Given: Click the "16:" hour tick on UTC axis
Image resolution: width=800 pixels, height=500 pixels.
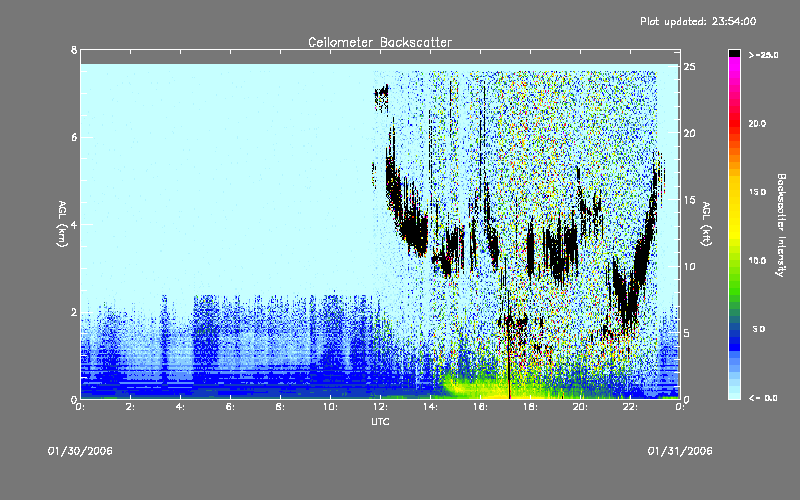Looking at the screenshot, I should tap(480, 407).
